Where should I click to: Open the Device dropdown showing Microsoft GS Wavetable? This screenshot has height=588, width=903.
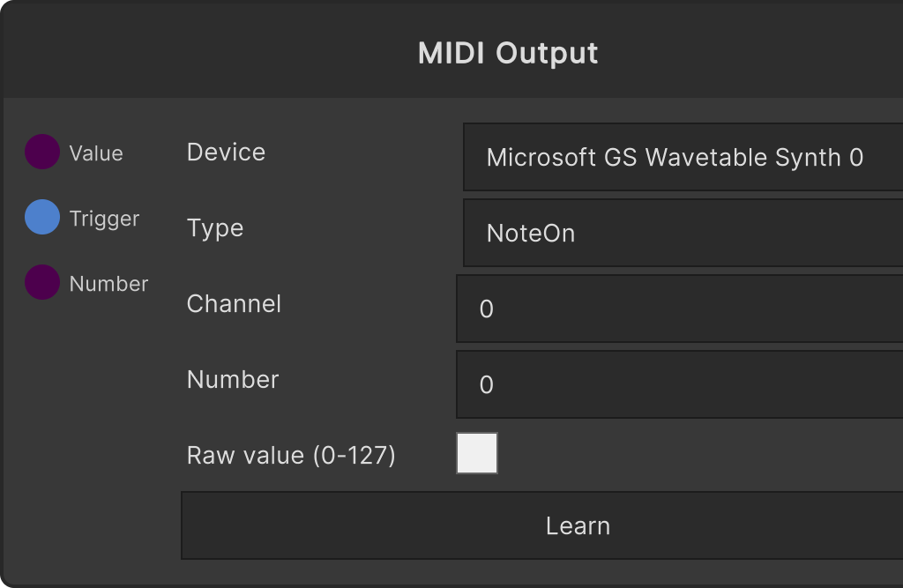[683, 157]
